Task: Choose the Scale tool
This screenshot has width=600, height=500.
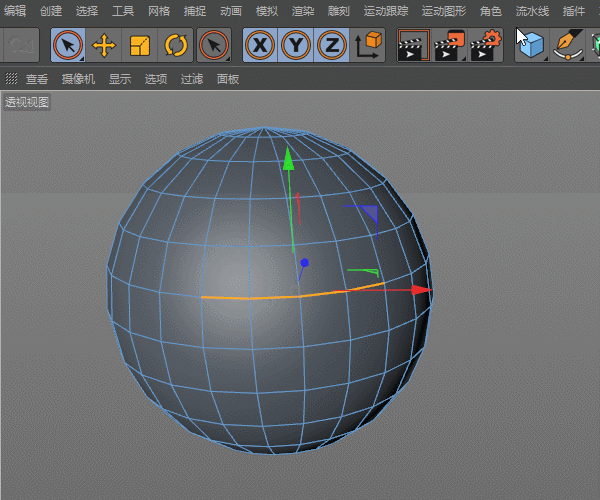Action: coord(140,45)
